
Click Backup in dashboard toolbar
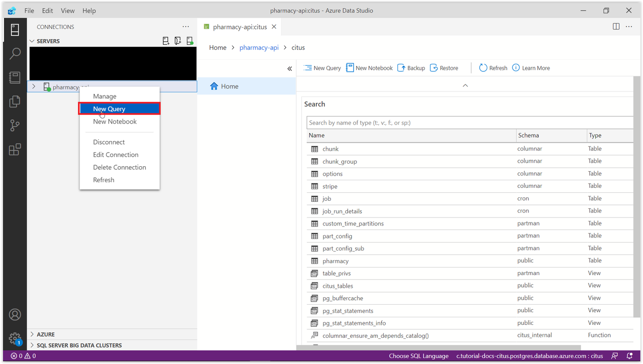(411, 68)
